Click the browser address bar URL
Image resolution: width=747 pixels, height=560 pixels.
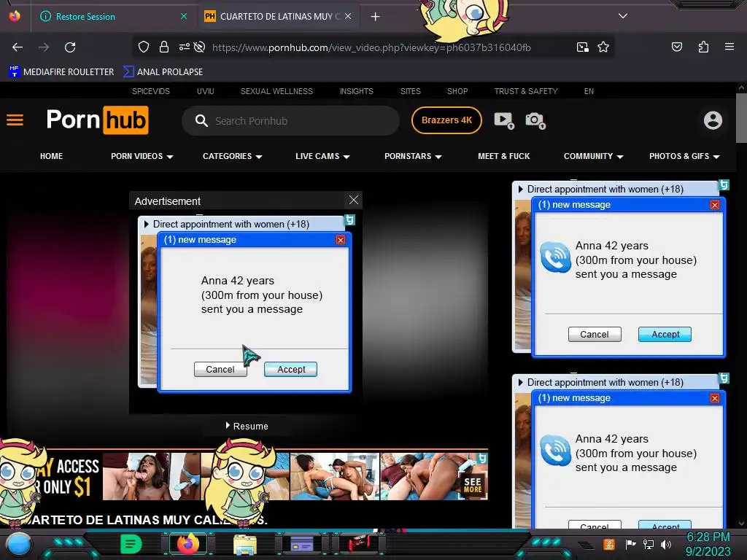coord(371,47)
